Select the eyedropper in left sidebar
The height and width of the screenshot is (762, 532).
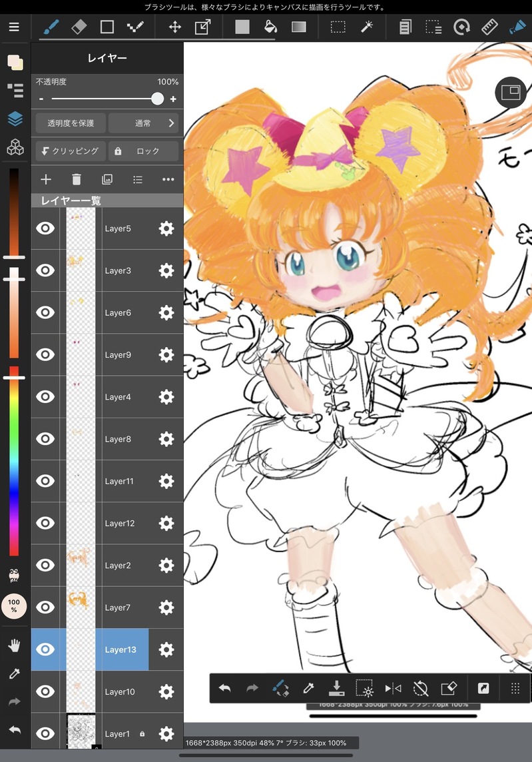point(15,673)
